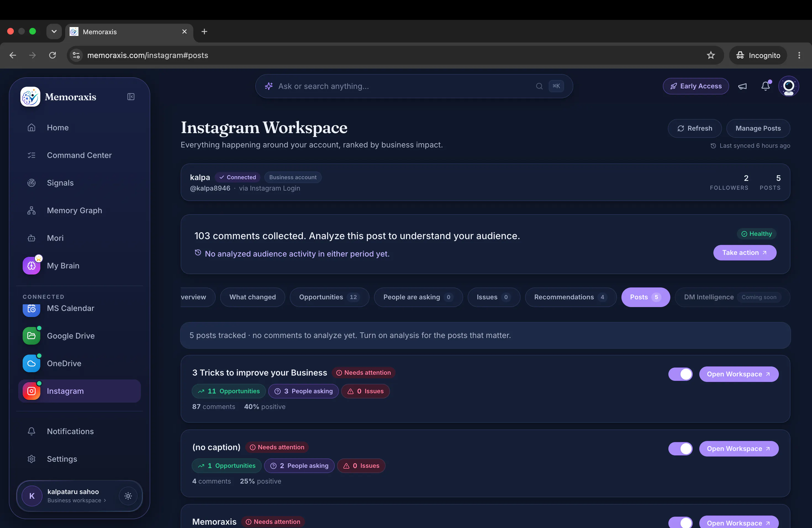Viewport: 812px width, 528px height.
Task: Click Take action button
Action: click(x=745, y=253)
